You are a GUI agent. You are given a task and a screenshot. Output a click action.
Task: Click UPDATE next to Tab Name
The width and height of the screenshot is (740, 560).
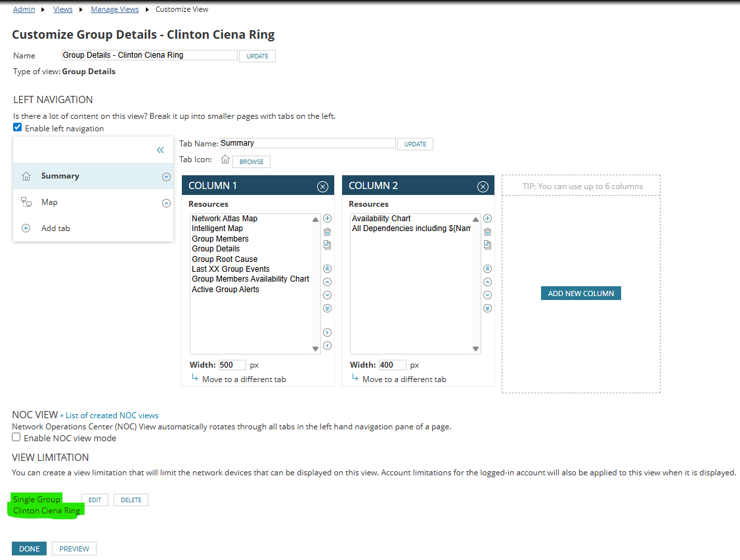[x=415, y=144]
